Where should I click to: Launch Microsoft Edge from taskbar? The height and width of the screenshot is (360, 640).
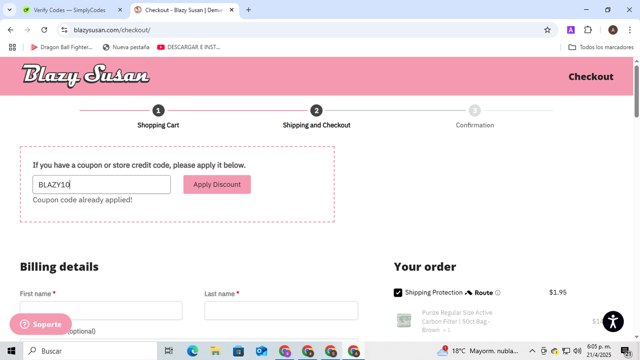(x=192, y=351)
